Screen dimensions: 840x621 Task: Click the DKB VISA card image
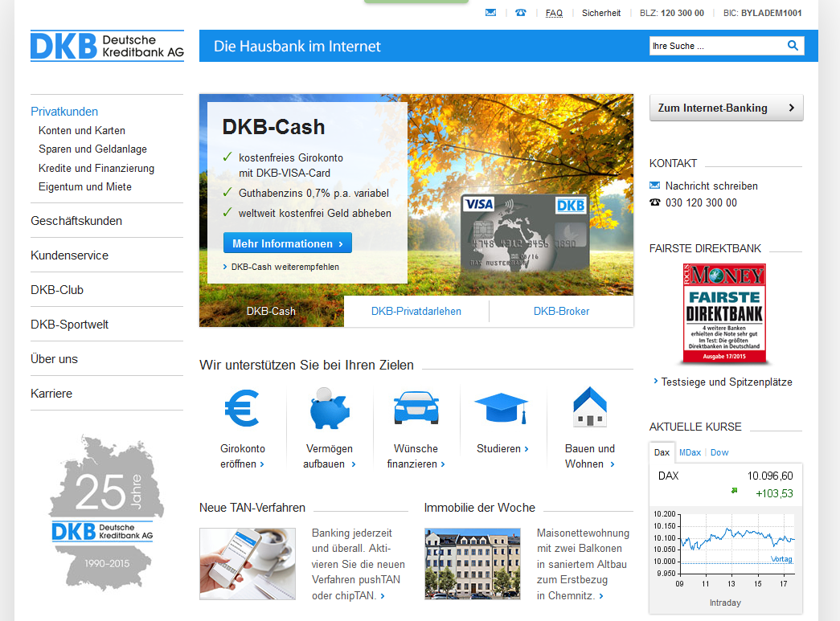[x=524, y=234]
